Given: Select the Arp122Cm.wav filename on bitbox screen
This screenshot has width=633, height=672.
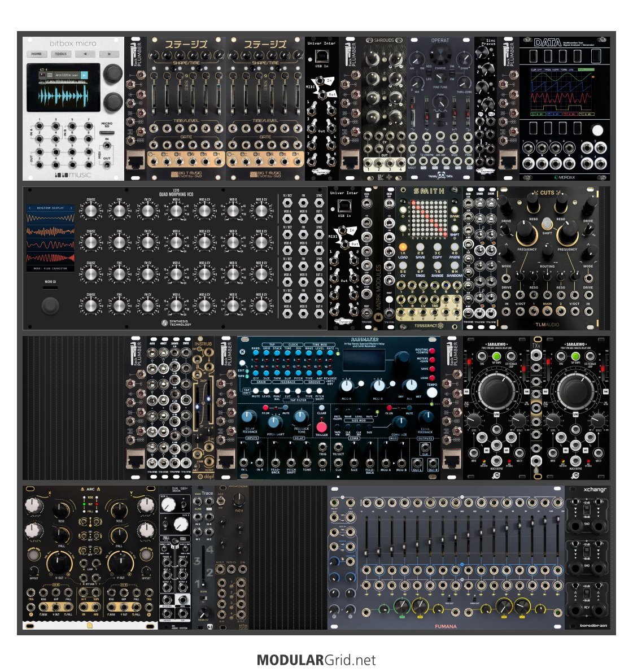Looking at the screenshot, I should tap(67, 76).
